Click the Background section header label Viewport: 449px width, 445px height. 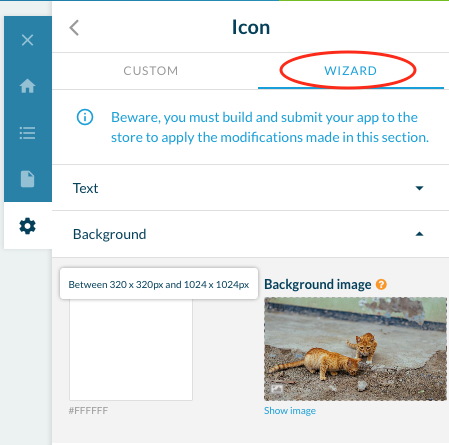coord(109,234)
